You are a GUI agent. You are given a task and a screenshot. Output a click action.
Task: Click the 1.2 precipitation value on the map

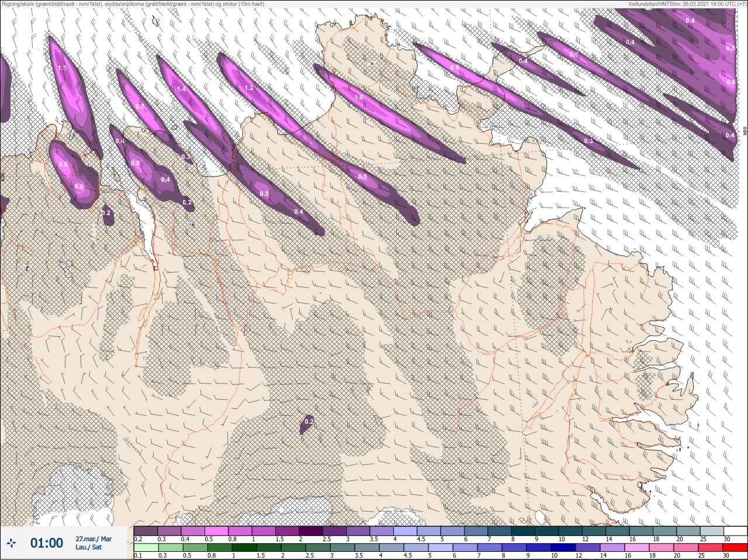(249, 88)
